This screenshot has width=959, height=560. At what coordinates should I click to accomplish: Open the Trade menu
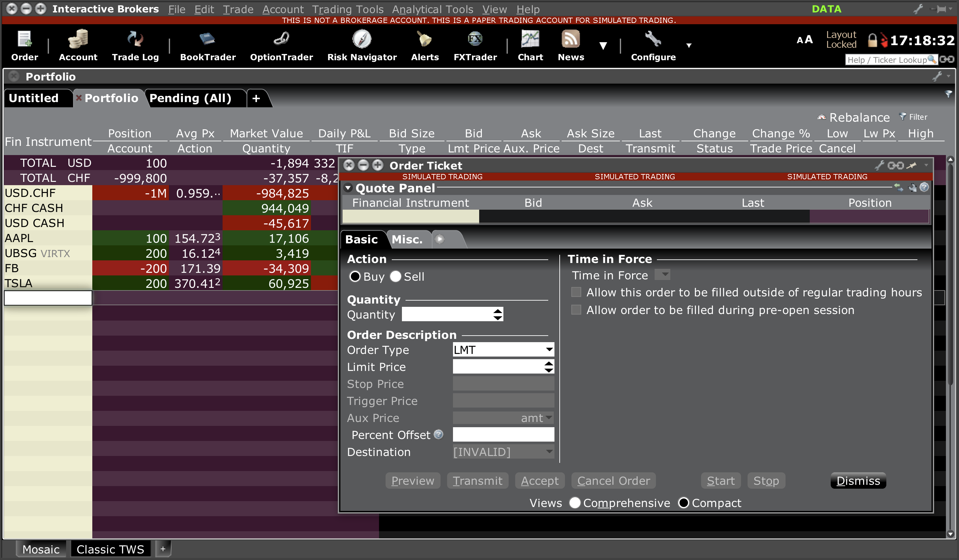tap(238, 9)
